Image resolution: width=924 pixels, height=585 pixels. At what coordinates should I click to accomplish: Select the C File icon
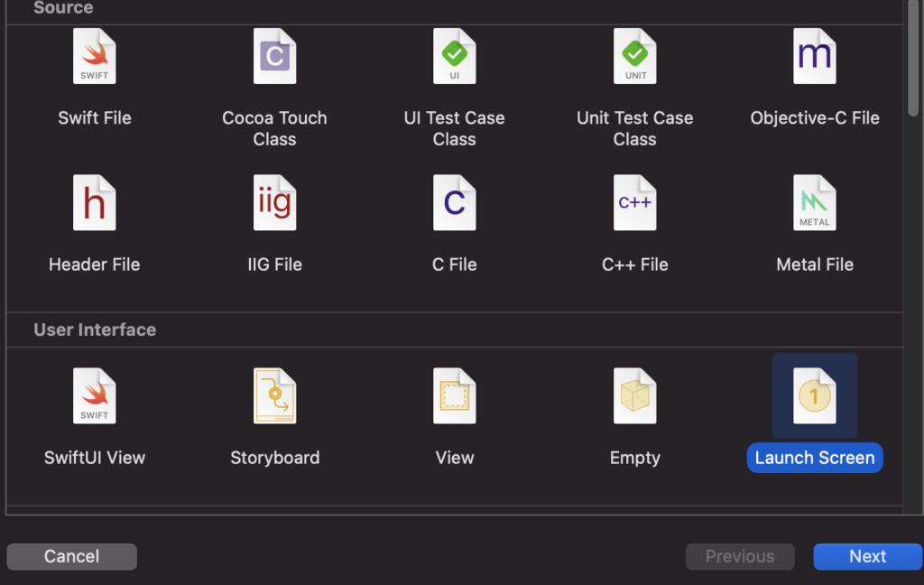click(455, 202)
